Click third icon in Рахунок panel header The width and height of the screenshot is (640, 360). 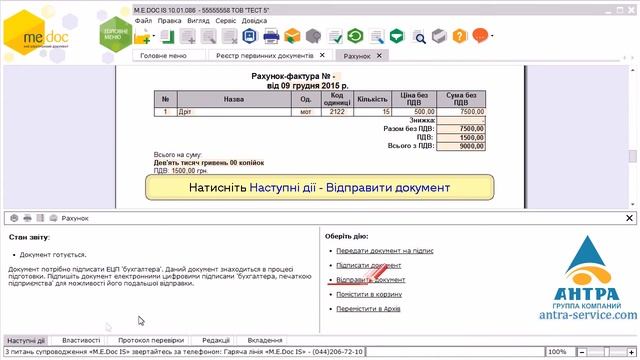coord(40,218)
